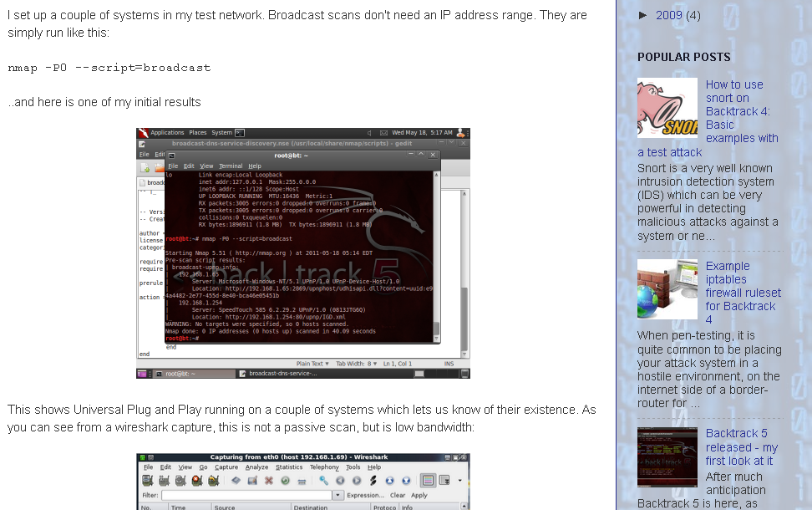Open 'Example iptables firewall ruleset' post link
This screenshot has width=812, height=510.
(743, 293)
